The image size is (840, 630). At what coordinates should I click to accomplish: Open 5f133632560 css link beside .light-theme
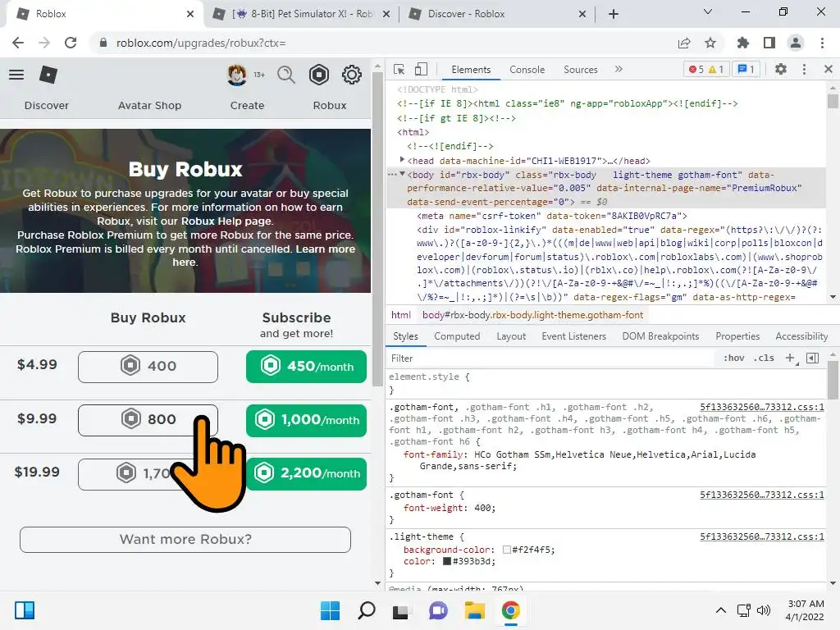pos(762,536)
